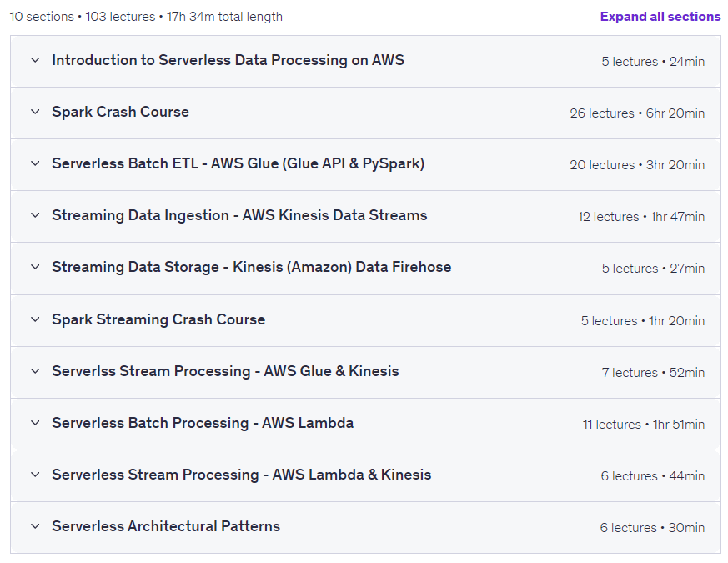Image resolution: width=728 pixels, height=563 pixels.
Task: Expand chevron beside Spark Crash Course
Action: coord(35,112)
